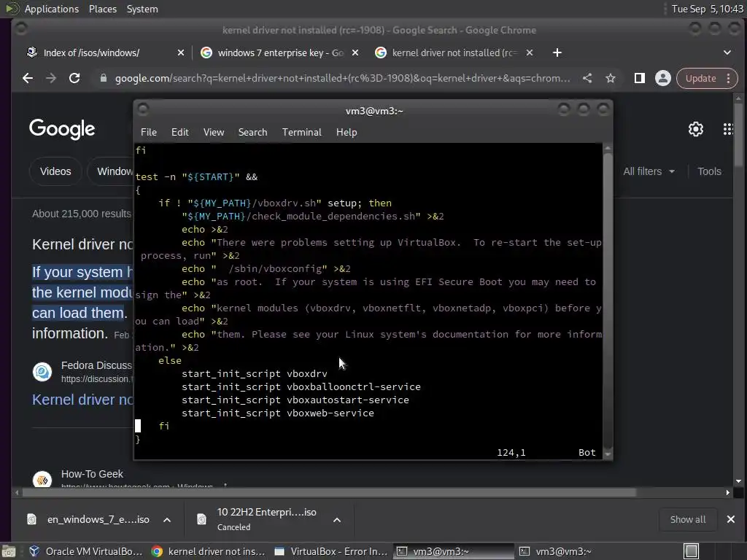Open the System menu
The image size is (747, 560).
tap(142, 9)
